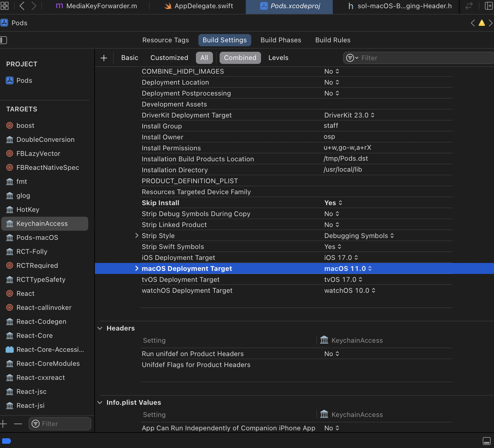Select the KeychainAccess target in sidebar

click(x=42, y=223)
